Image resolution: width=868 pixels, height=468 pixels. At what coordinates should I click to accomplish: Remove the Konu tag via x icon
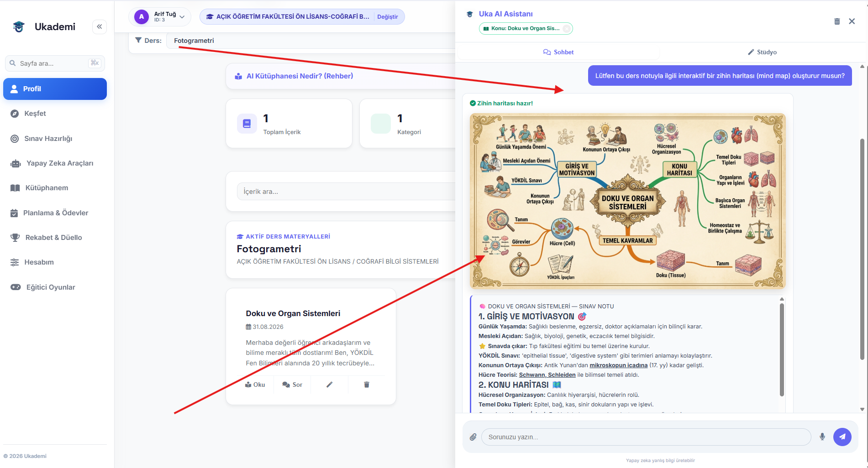[566, 28]
